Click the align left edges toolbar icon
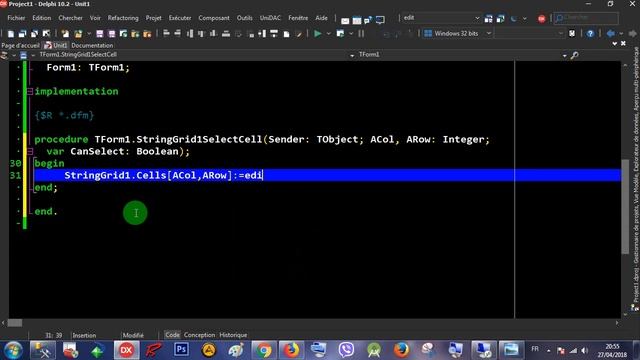640x360 pixels. pos(166,33)
